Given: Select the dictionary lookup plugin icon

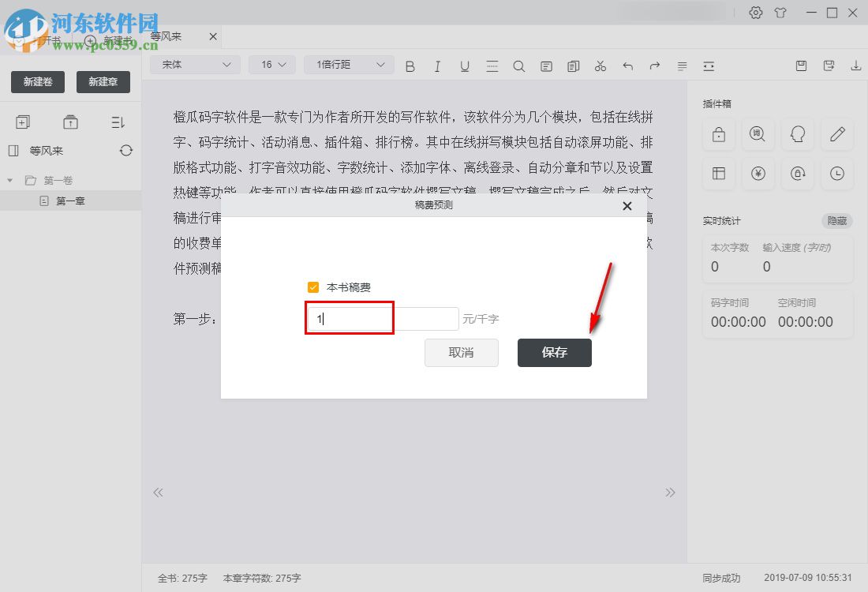Looking at the screenshot, I should (x=758, y=134).
